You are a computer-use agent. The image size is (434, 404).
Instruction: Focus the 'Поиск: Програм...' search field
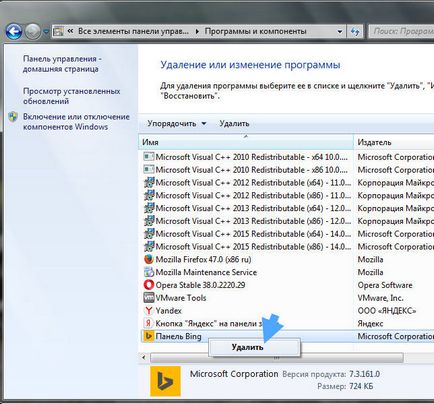[x=402, y=32]
